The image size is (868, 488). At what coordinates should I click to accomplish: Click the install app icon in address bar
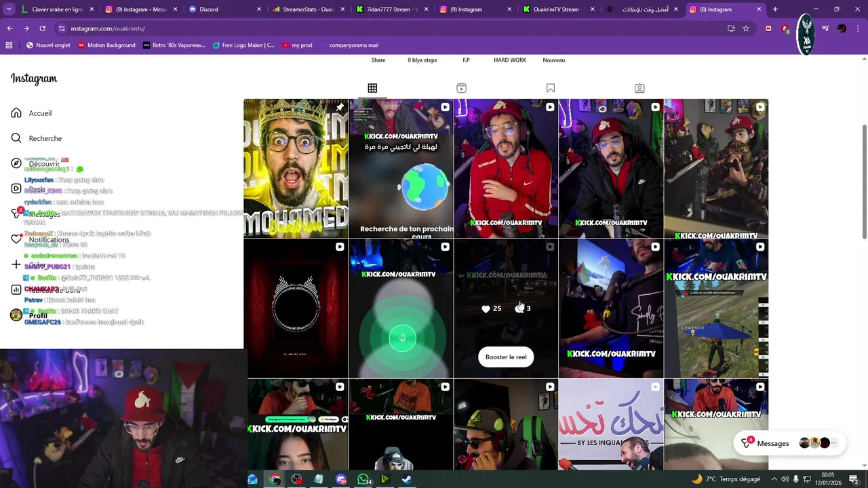731,28
